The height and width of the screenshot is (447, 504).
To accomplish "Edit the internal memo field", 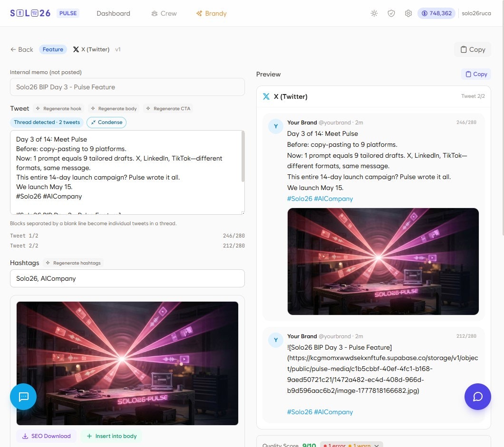I will pyautogui.click(x=127, y=87).
